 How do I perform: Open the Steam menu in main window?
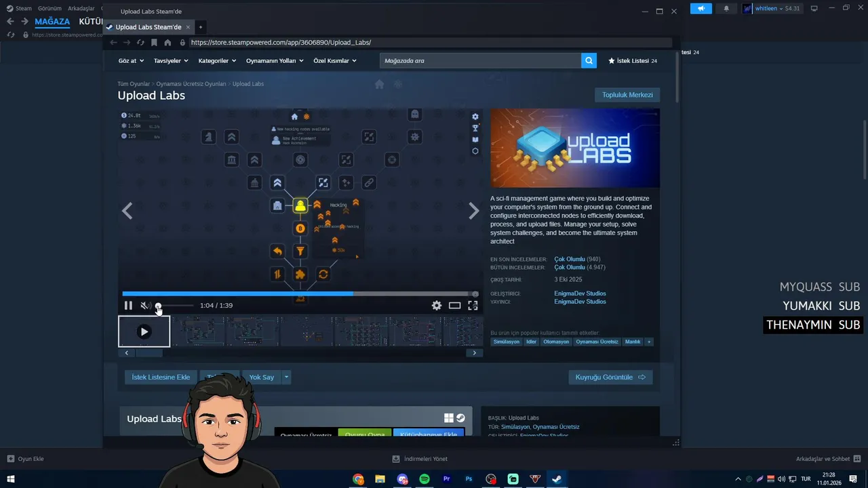tap(19, 8)
